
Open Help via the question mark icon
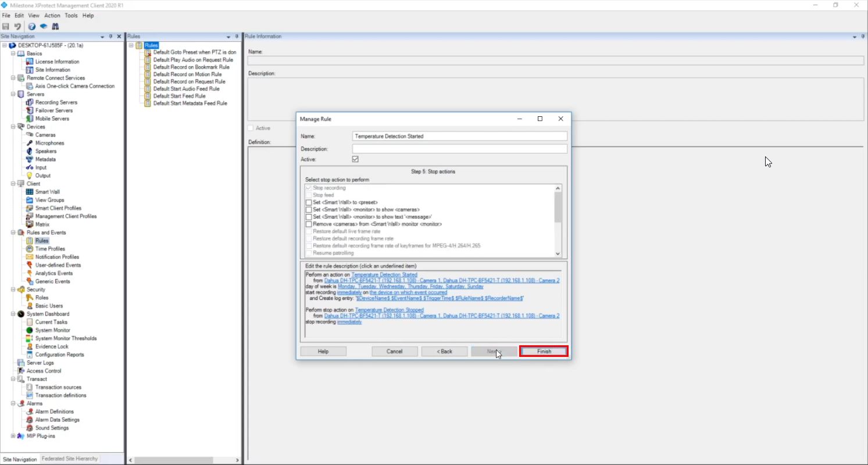33,26
